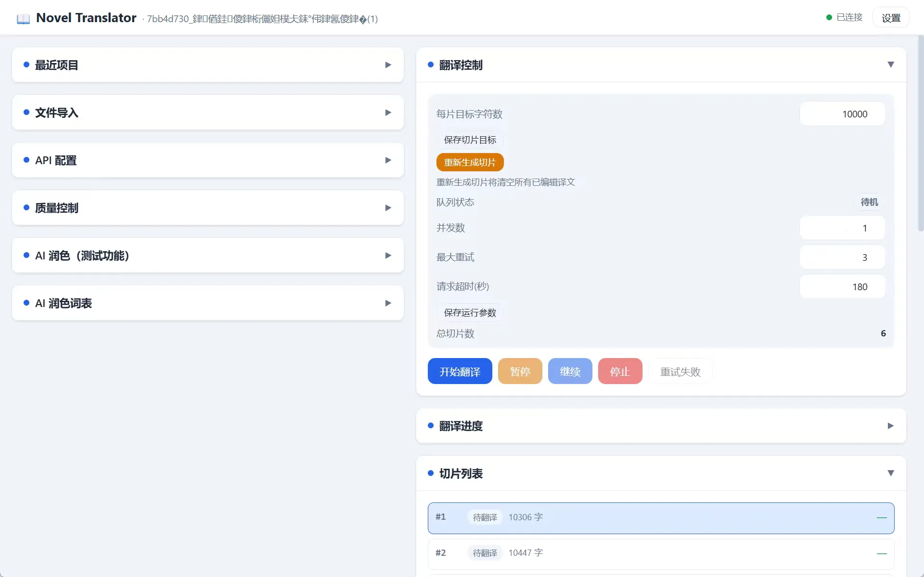Expand the 文件导入 section arrow

[x=388, y=113]
